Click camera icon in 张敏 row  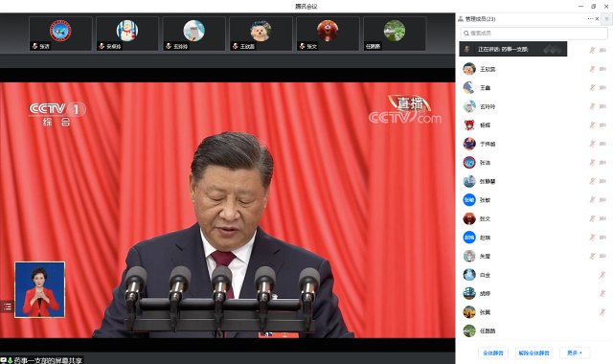point(602,200)
